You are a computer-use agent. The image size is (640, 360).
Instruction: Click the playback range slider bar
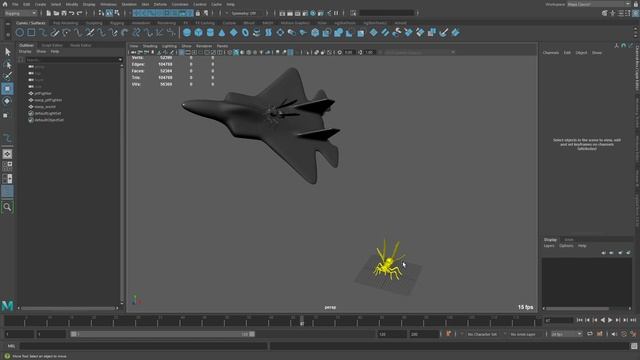pos(162,334)
